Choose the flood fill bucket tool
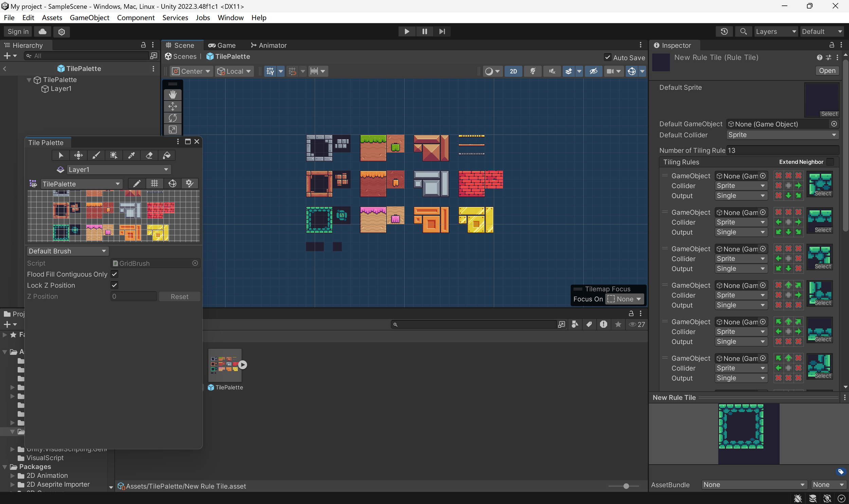849x504 pixels. 167,155
